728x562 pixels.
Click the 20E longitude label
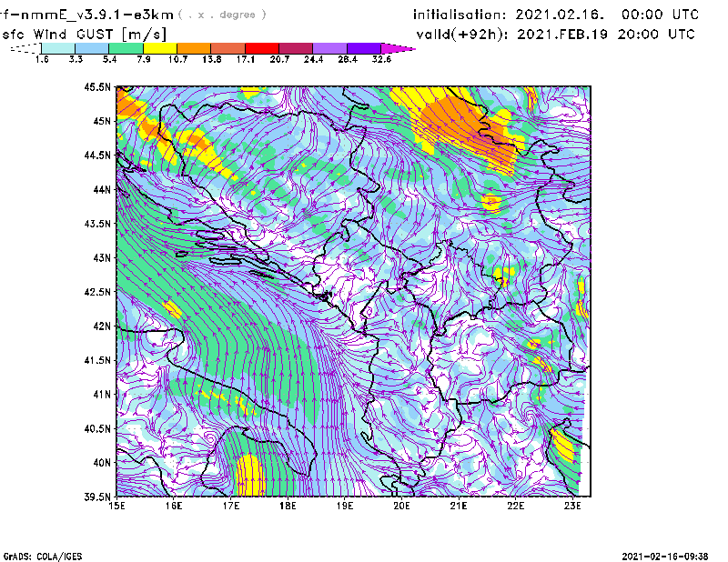point(401,506)
